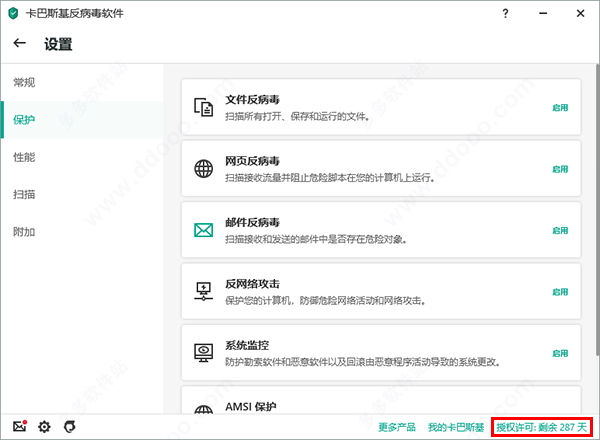
Task: Minimize the Kaspersky window
Action: 543,13
